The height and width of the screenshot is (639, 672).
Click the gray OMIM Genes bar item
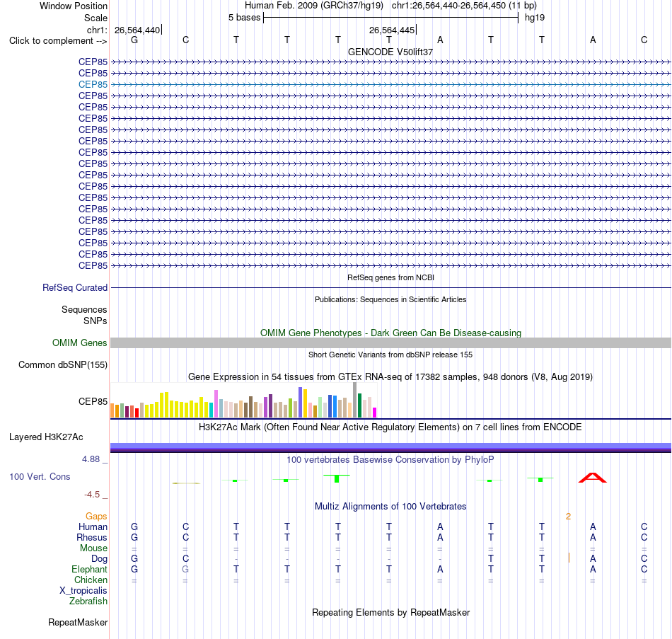pos(390,342)
